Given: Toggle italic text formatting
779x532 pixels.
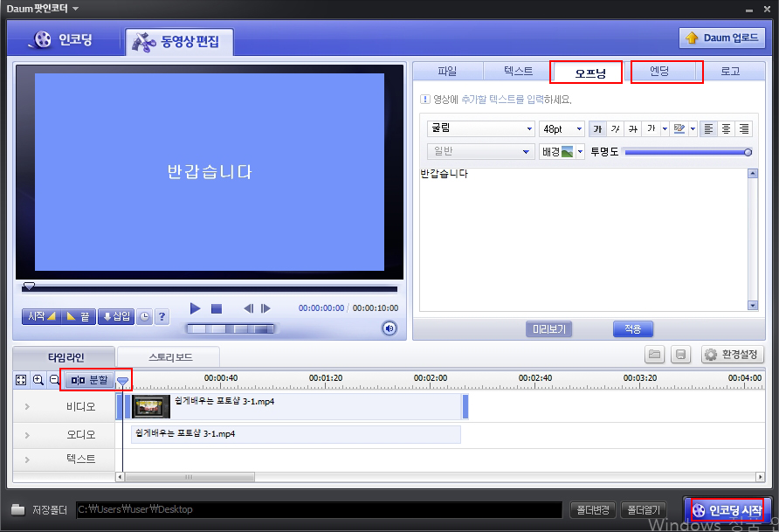Looking at the screenshot, I should pos(616,128).
